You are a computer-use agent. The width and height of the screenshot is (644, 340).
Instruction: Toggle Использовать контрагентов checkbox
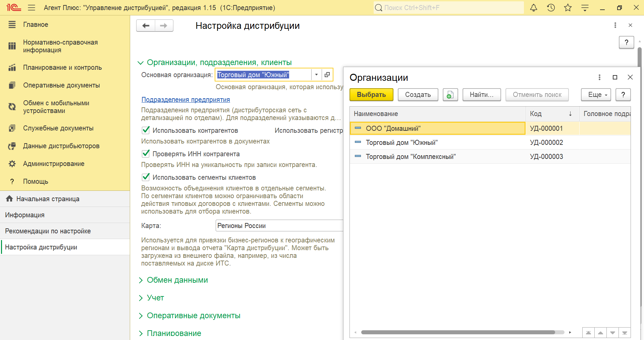click(x=146, y=130)
